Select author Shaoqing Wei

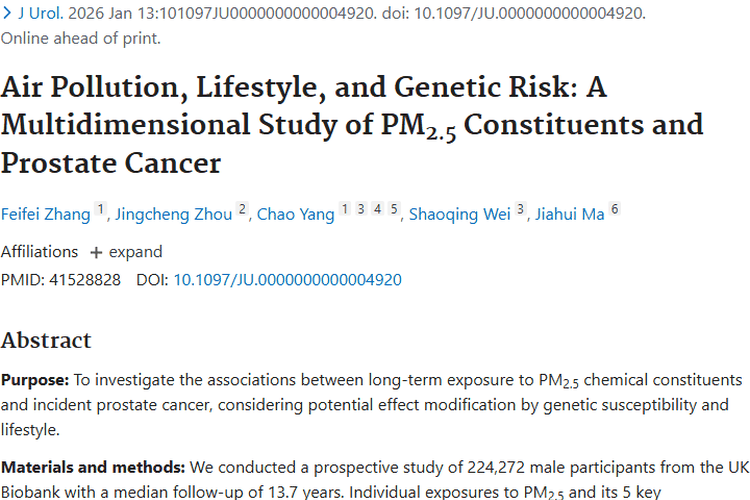(460, 214)
